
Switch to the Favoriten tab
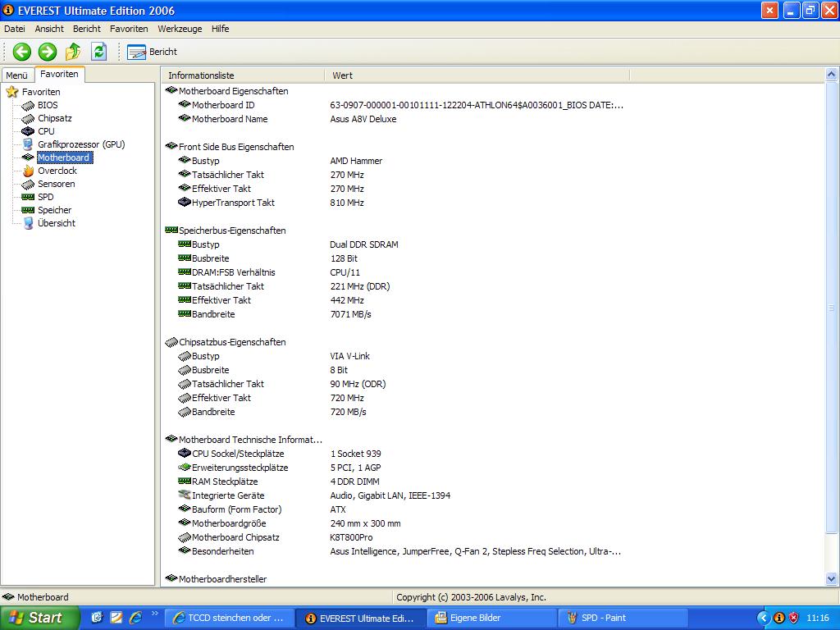coord(59,74)
